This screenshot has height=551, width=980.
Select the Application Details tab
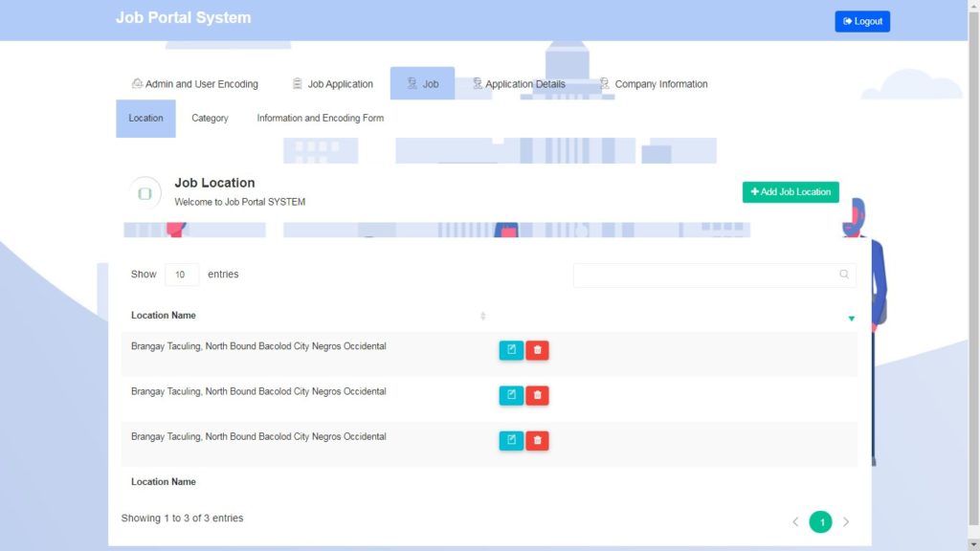tap(521, 83)
